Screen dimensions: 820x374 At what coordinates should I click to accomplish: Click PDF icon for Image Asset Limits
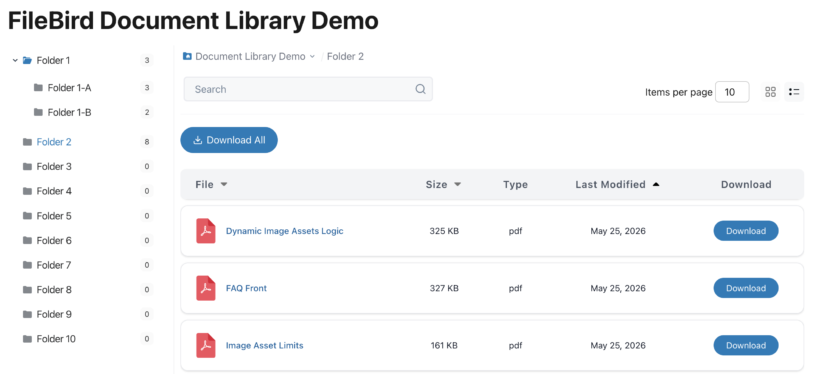pos(206,345)
